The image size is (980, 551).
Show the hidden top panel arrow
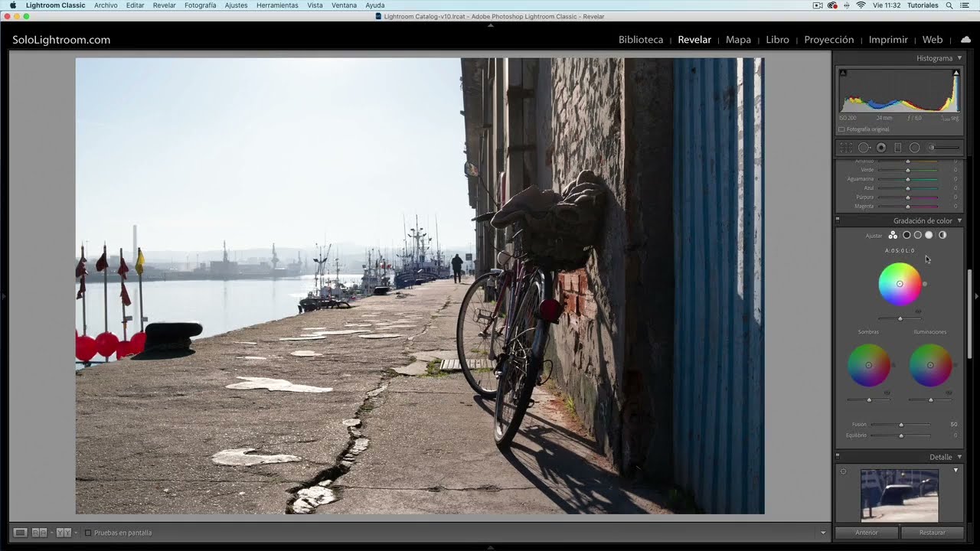point(490,25)
